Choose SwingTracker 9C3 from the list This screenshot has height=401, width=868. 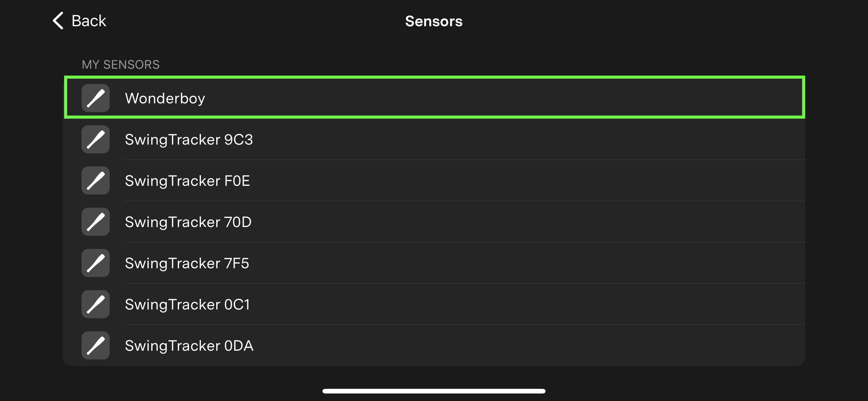189,140
